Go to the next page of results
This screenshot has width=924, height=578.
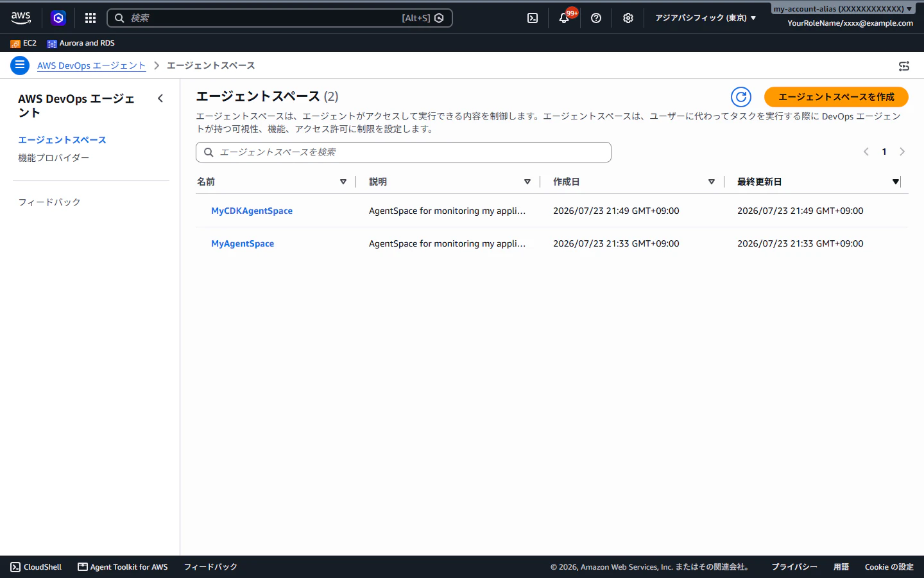tap(902, 152)
